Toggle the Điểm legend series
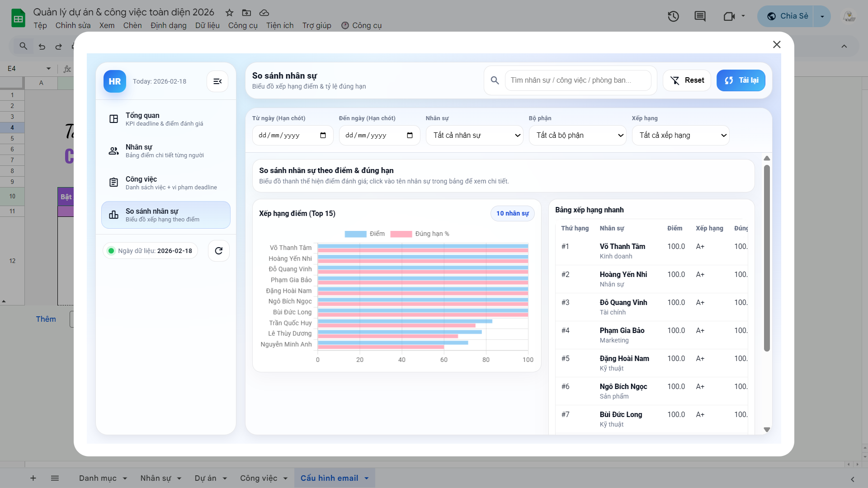The width and height of the screenshot is (868, 488). 364,234
